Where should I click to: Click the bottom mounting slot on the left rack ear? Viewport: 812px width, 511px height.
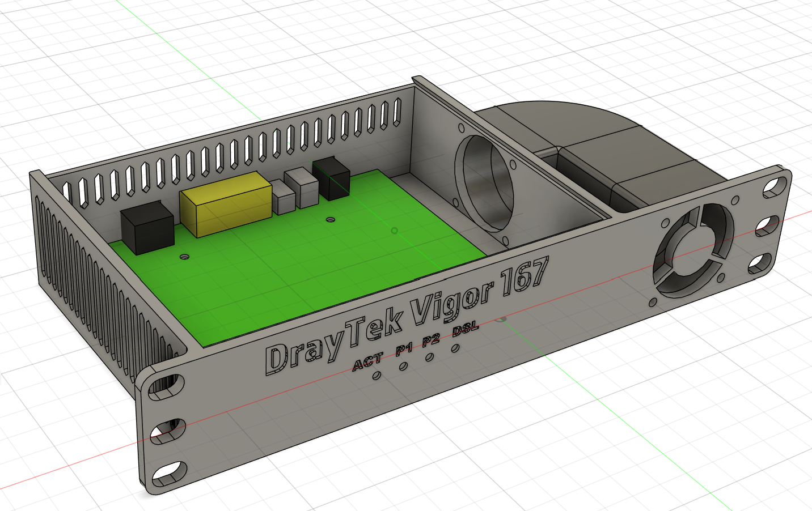tap(168, 474)
